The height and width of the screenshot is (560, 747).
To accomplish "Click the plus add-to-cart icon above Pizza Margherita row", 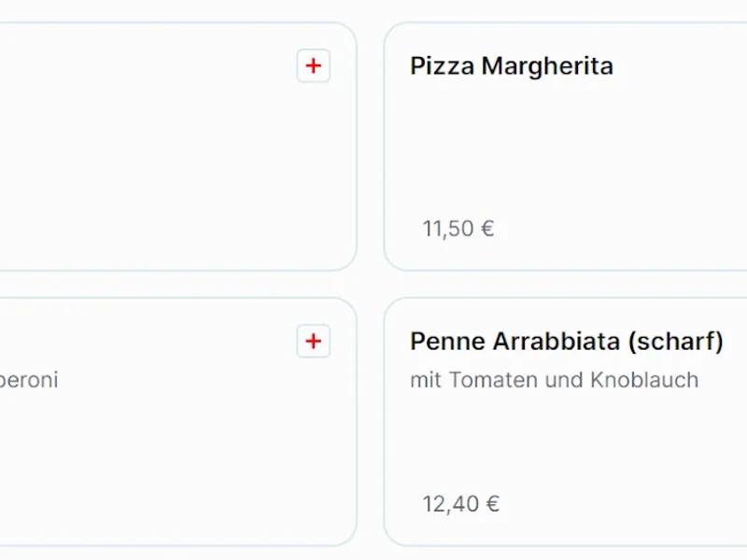I will coord(313,65).
